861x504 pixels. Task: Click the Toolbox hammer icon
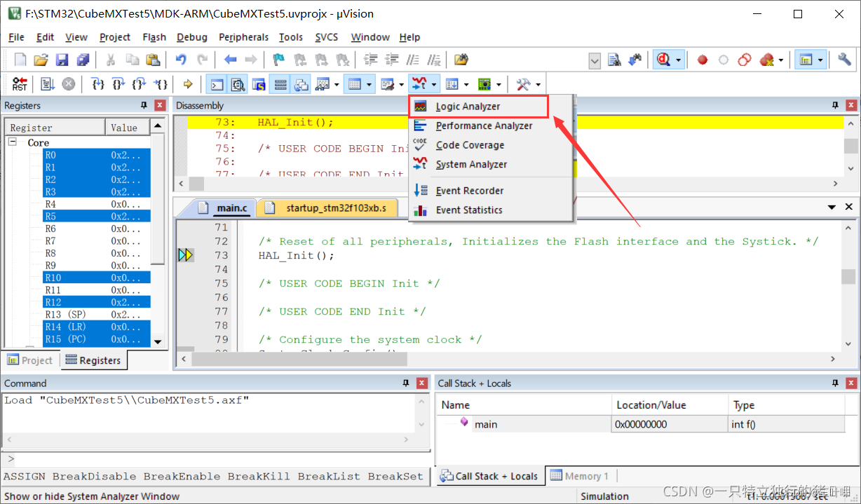coord(523,84)
